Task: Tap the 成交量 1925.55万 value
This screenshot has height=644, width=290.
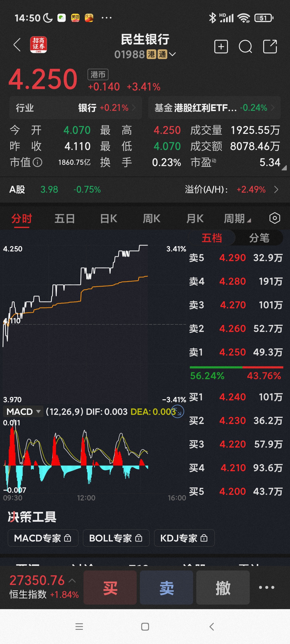Action: (255, 130)
